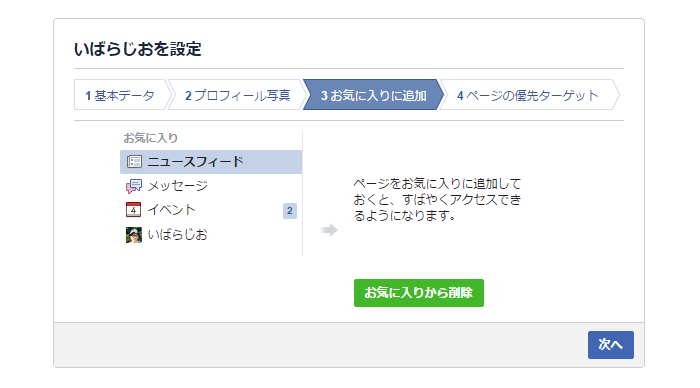Viewport: 700px width, 388px height.
Task: Click the favorites description text paragraph
Action: [437, 200]
